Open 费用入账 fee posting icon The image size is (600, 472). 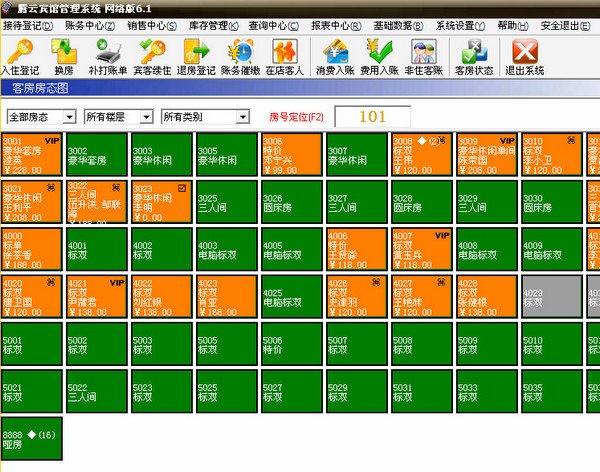click(x=379, y=57)
